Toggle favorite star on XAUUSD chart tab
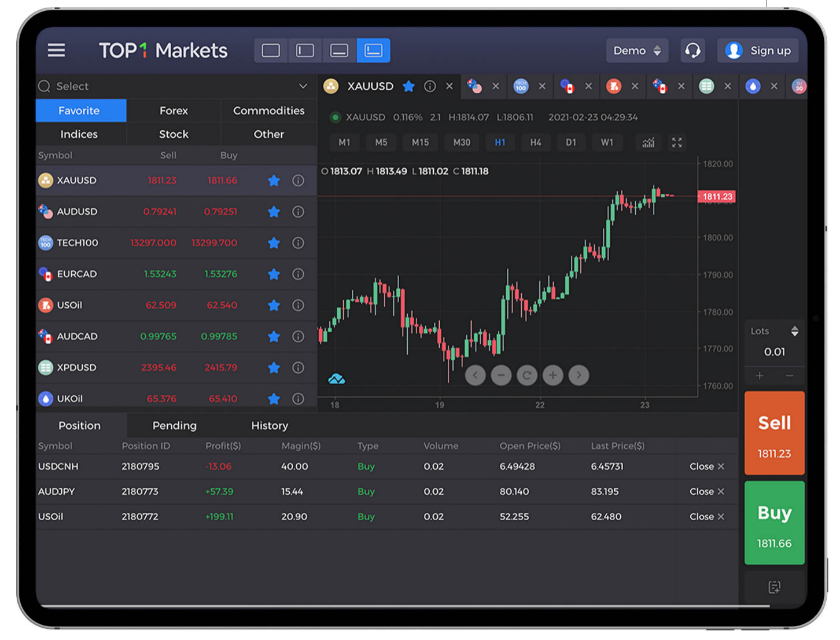 point(408,86)
